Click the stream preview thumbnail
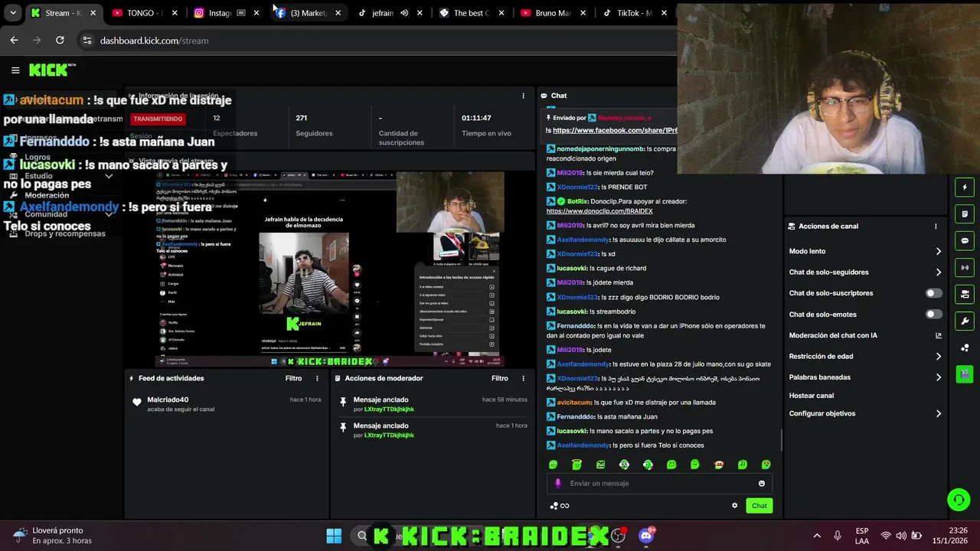The height and width of the screenshot is (551, 980). coord(330,269)
